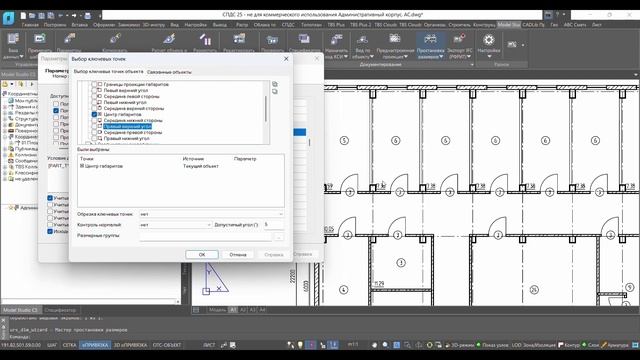This screenshot has height=360, width=640.
Task: Expand База данных dropdown arrow
Action: (21, 57)
